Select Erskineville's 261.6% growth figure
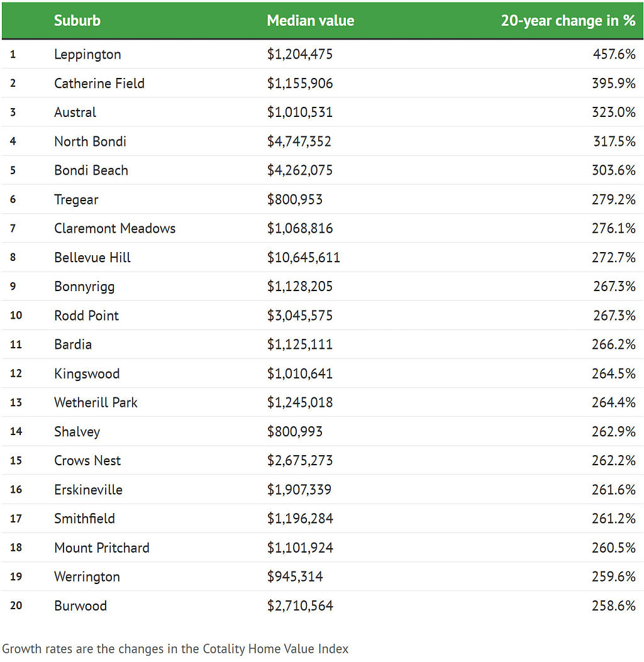This screenshot has height=662, width=644. coord(614,490)
